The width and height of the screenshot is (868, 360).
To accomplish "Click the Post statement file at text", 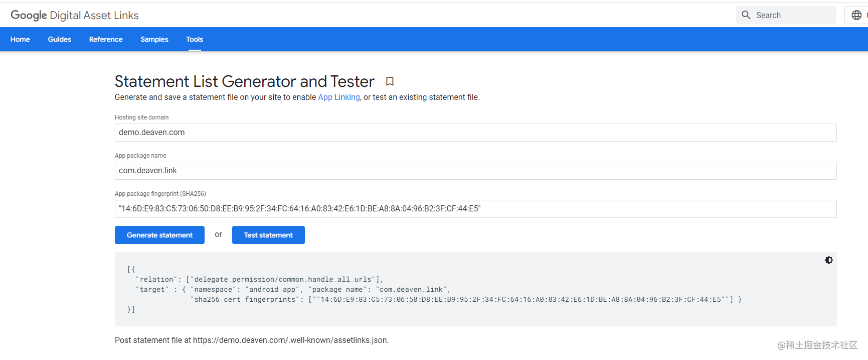I will (x=252, y=340).
